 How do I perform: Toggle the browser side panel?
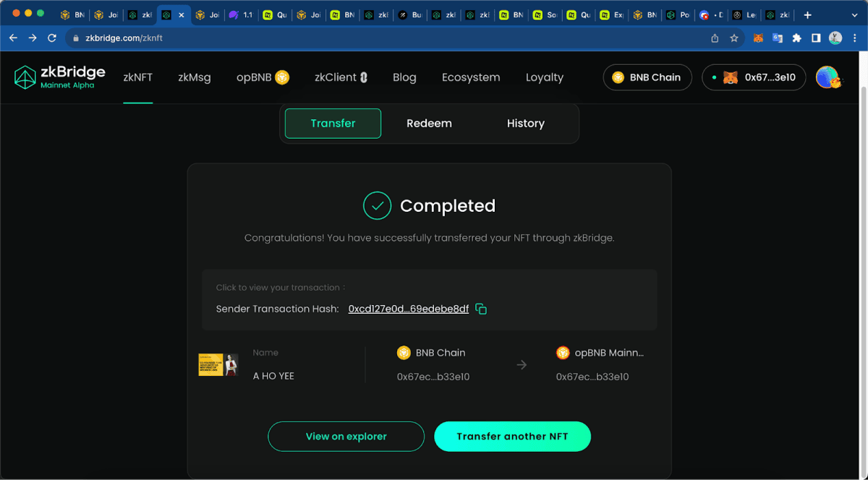pyautogui.click(x=816, y=38)
